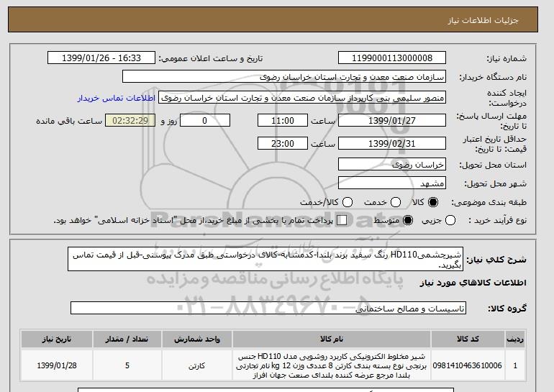Click the جزئیات اطلاعات نیاز page header
Viewport: 554px width, 392px height.
[483, 20]
